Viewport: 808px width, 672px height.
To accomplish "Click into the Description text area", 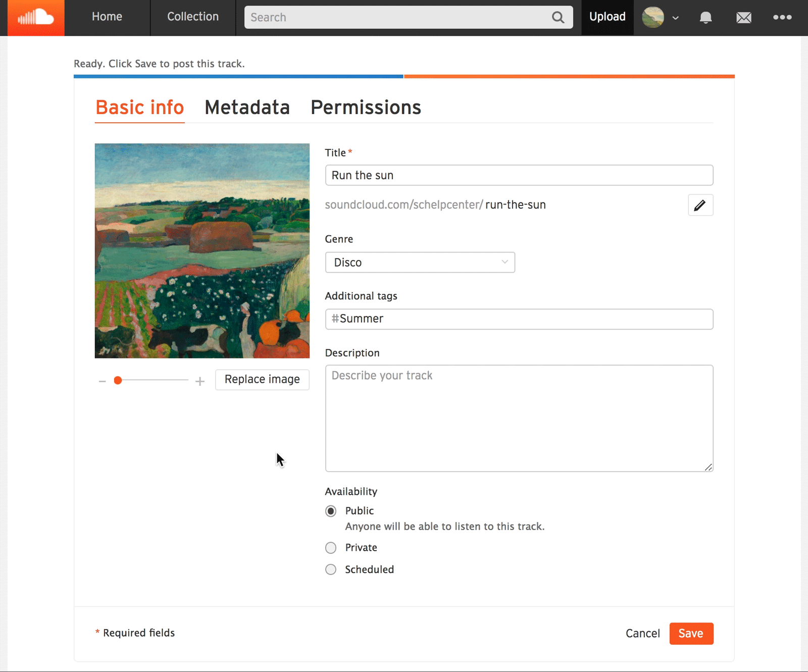I will [519, 419].
